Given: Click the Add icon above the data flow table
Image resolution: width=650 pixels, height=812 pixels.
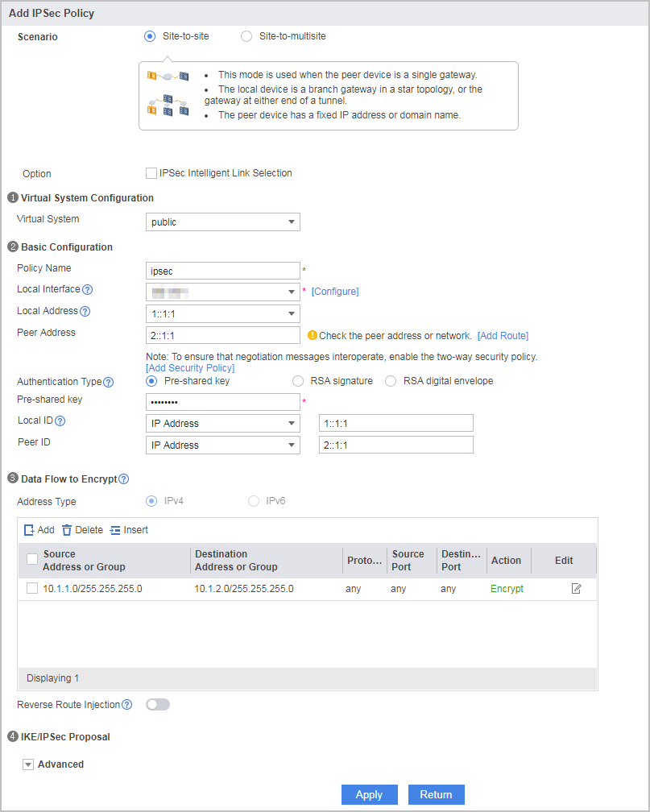Looking at the screenshot, I should pos(30,530).
